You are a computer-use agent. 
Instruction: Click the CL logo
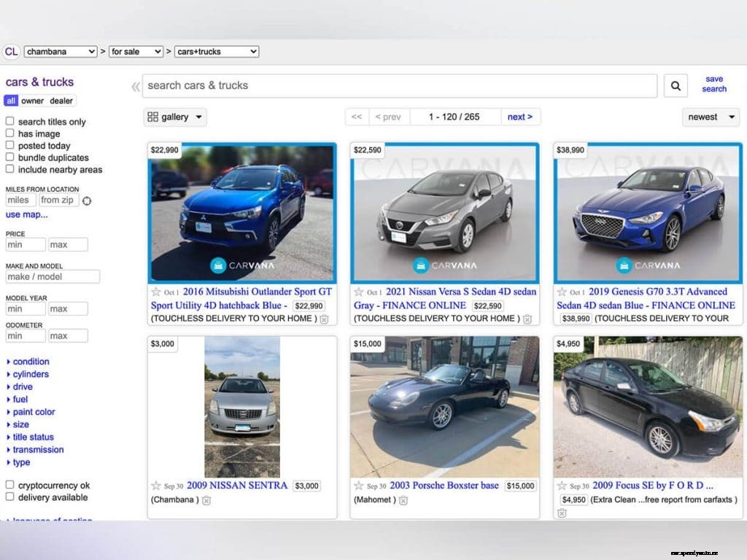[x=11, y=52]
